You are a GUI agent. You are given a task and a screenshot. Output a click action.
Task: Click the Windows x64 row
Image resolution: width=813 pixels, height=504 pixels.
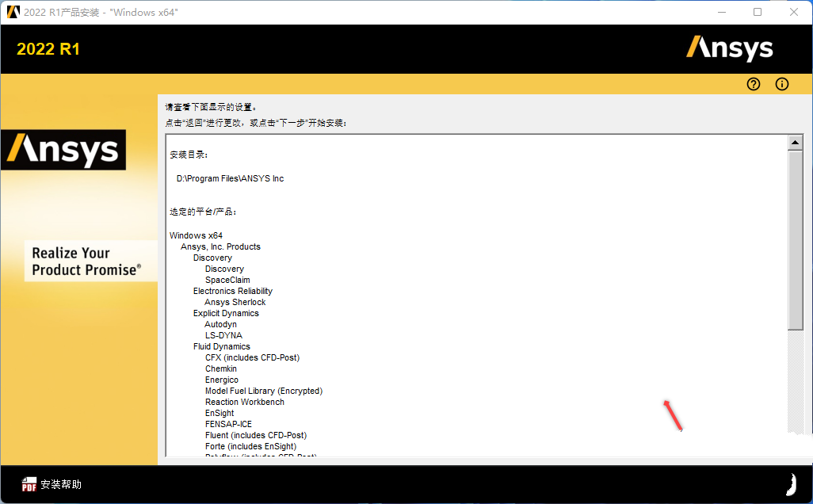click(196, 235)
